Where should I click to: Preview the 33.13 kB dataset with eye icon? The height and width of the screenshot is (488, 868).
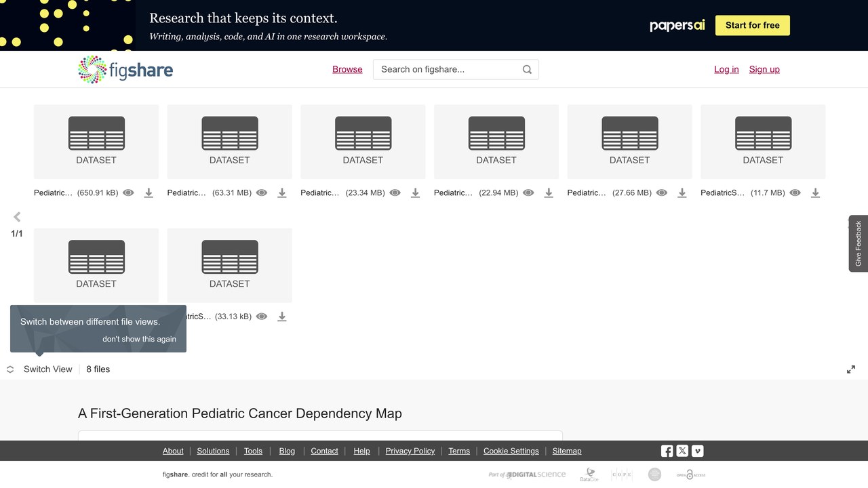tap(262, 317)
